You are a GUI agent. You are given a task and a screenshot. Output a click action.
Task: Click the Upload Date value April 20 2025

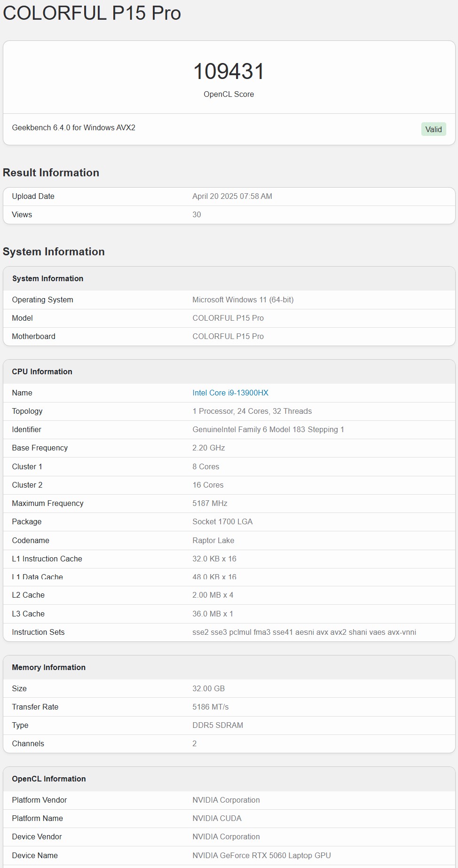[232, 196]
